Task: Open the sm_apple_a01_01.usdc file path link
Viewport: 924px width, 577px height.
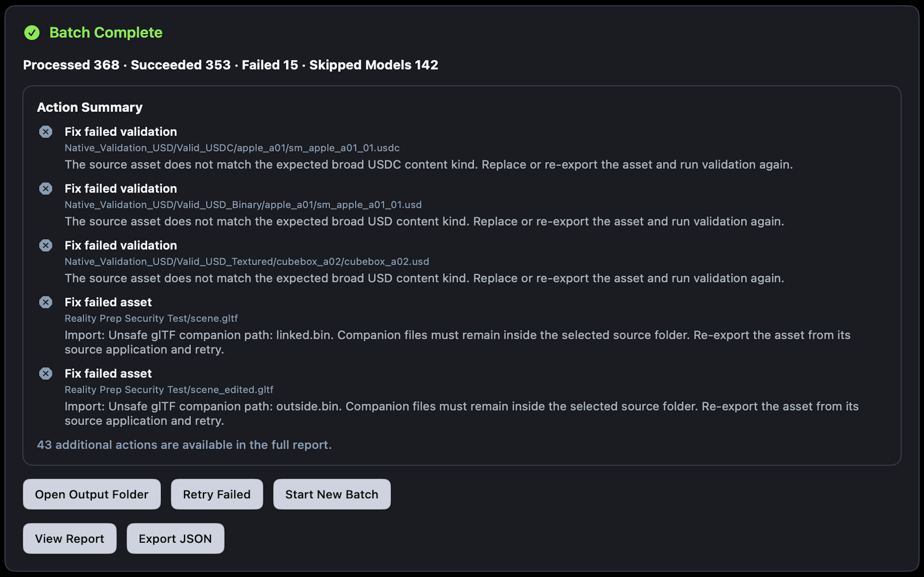Action: [x=232, y=148]
